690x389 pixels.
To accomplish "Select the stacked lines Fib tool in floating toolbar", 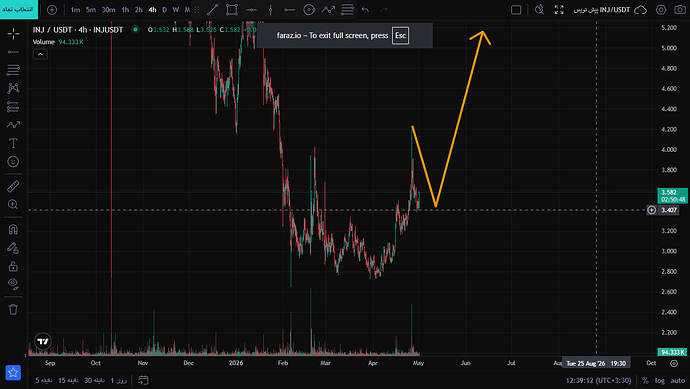I will (348, 10).
